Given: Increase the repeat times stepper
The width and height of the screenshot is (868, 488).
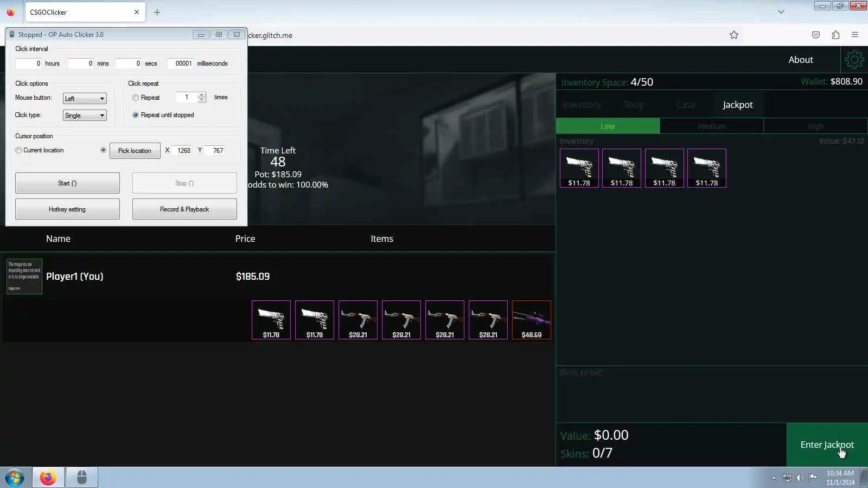Looking at the screenshot, I should tap(202, 95).
